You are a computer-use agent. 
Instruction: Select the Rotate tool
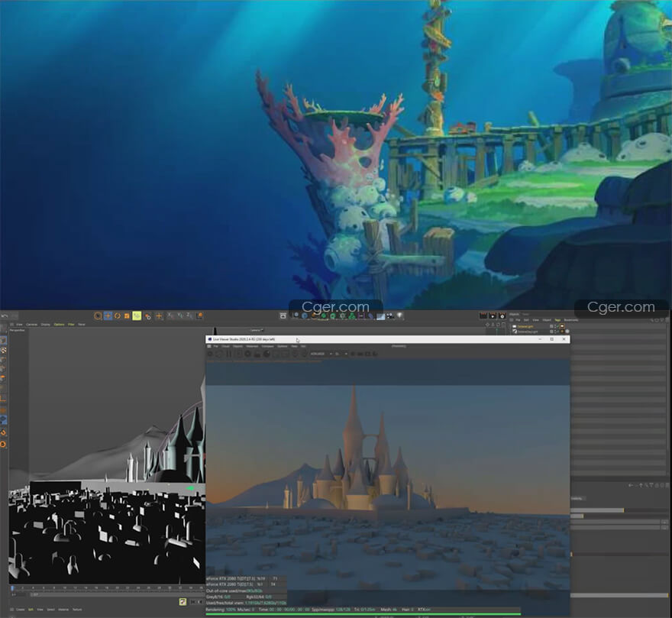pos(118,316)
